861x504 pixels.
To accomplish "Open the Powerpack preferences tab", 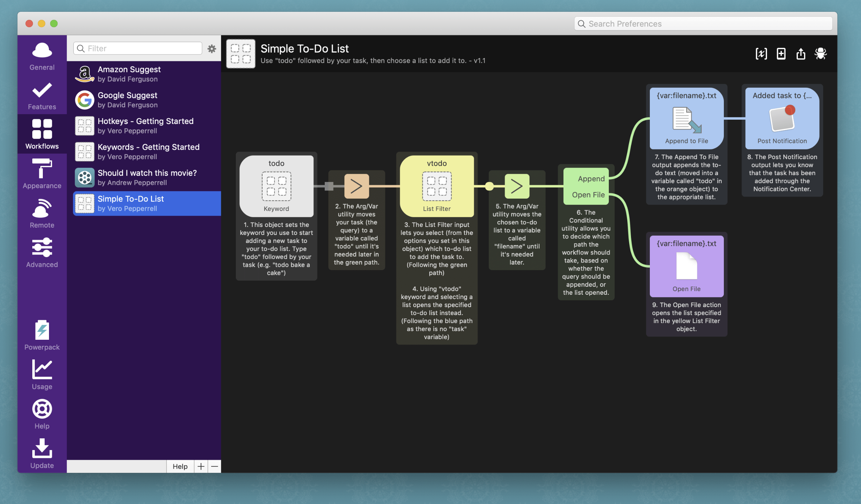I will coord(42,335).
